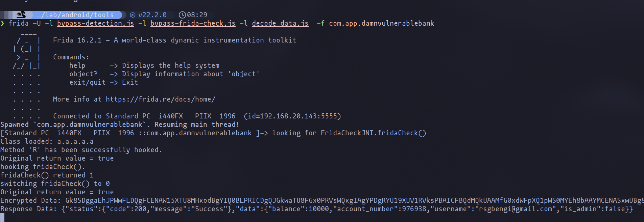644x222 pixels.
Task: Click the terminal block cursor at bottom
Action: click(2, 218)
